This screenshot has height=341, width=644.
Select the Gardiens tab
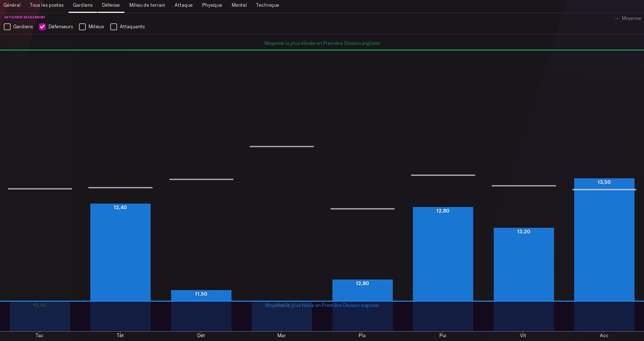83,5
